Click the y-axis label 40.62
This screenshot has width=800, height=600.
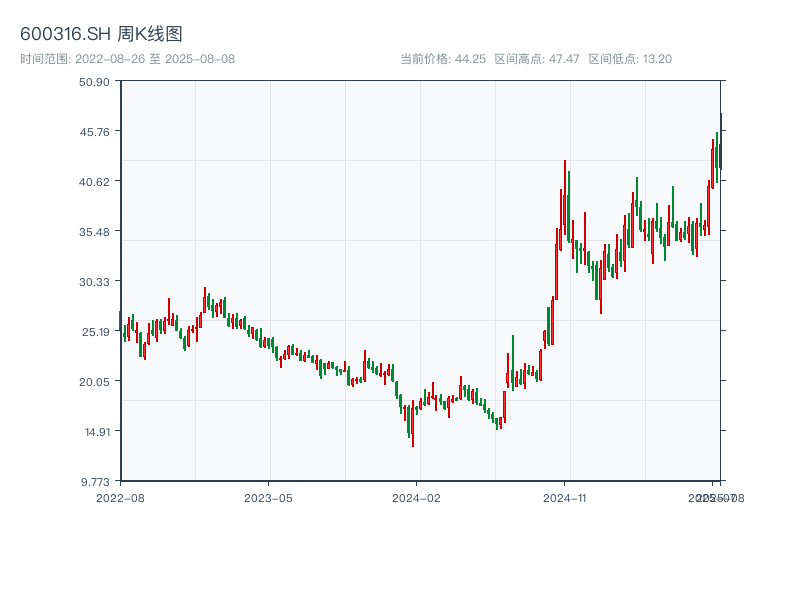(x=94, y=182)
